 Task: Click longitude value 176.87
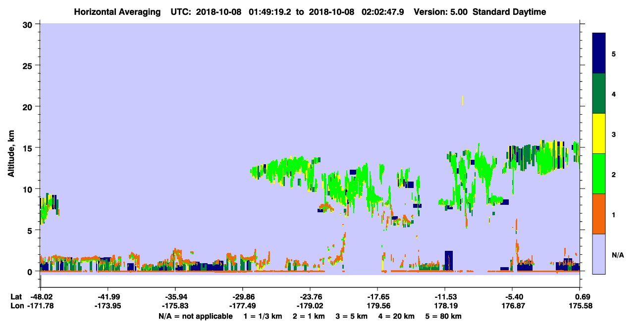[512, 306]
